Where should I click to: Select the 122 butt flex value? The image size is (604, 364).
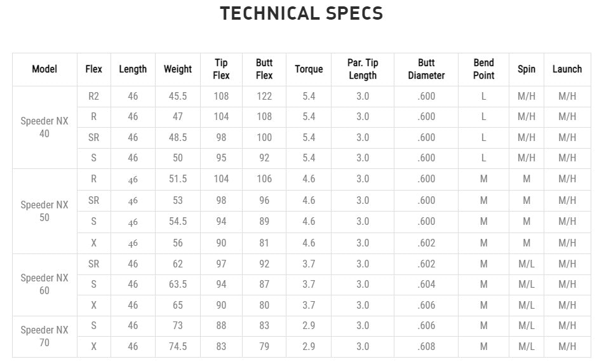[x=264, y=97]
